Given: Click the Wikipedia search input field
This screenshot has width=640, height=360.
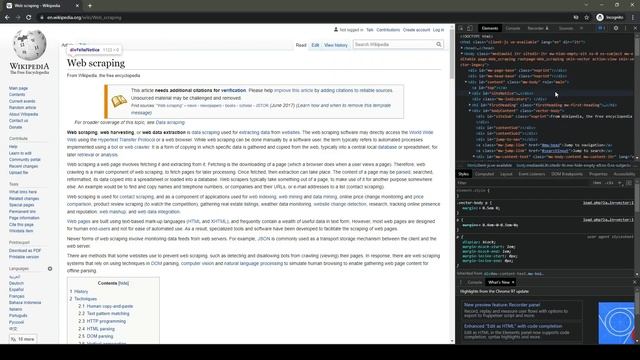Looking at the screenshot, I should coord(393,44).
